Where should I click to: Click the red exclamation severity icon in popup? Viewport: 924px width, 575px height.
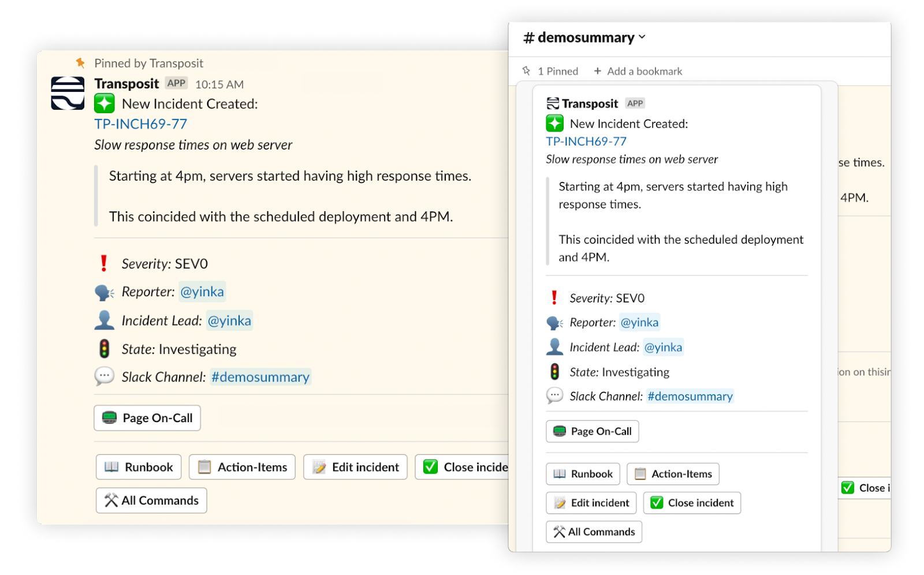click(554, 298)
